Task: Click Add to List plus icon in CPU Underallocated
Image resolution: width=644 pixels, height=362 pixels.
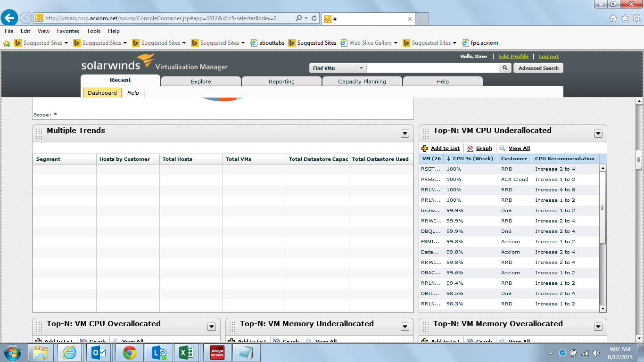Action: (x=425, y=148)
